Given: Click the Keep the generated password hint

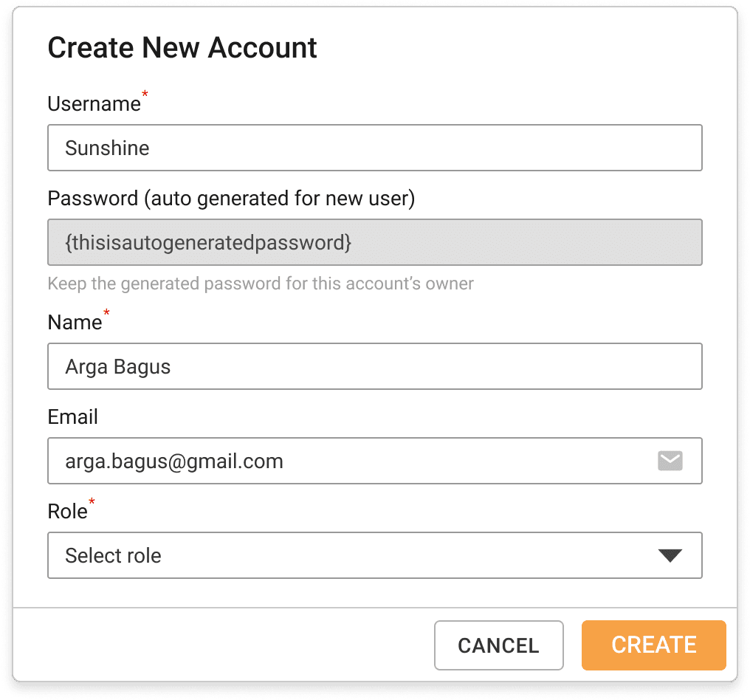Looking at the screenshot, I should click(261, 284).
